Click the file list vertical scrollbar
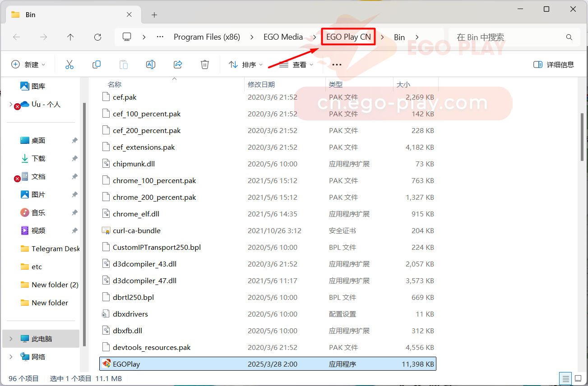Image resolution: width=588 pixels, height=386 pixels. [582, 137]
